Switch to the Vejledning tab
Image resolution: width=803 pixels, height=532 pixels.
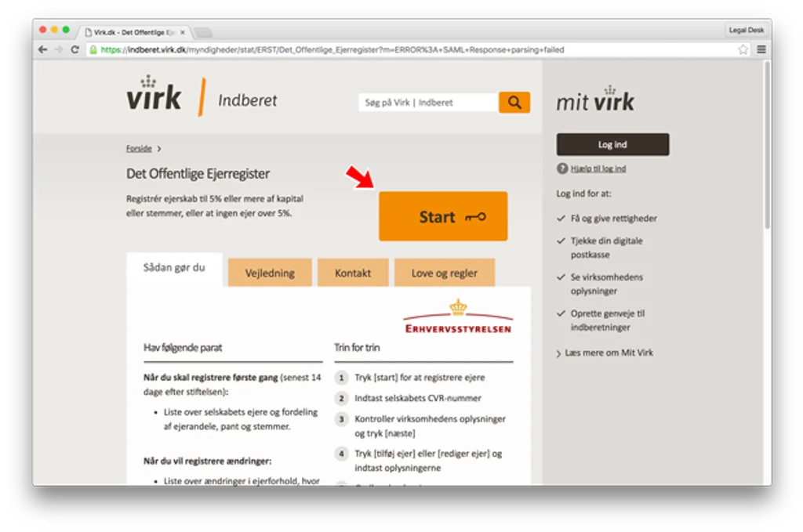point(270,273)
